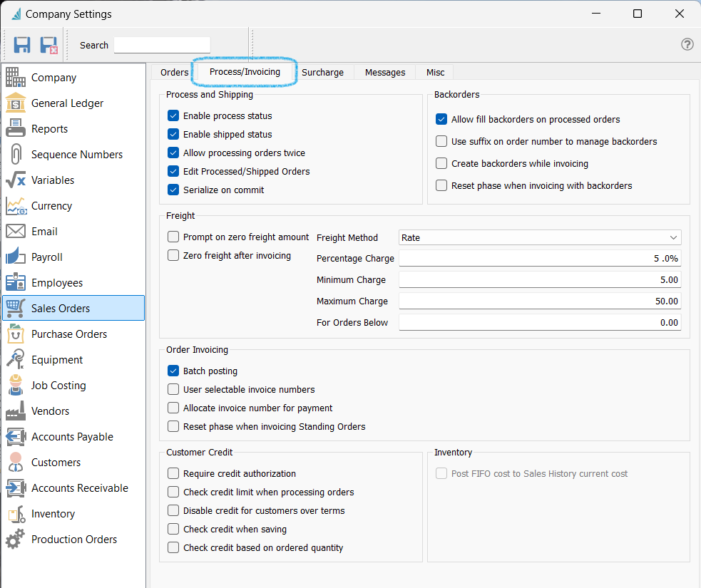Select the Currency chart icon
701x588 pixels.
[16, 205]
